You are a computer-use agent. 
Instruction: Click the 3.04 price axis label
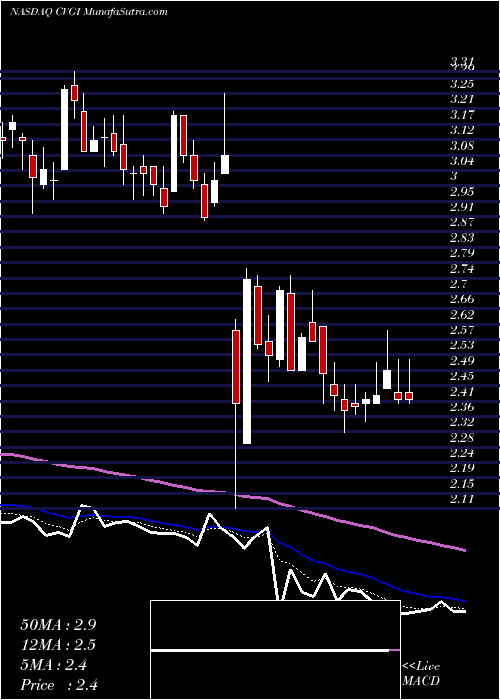[x=462, y=161]
